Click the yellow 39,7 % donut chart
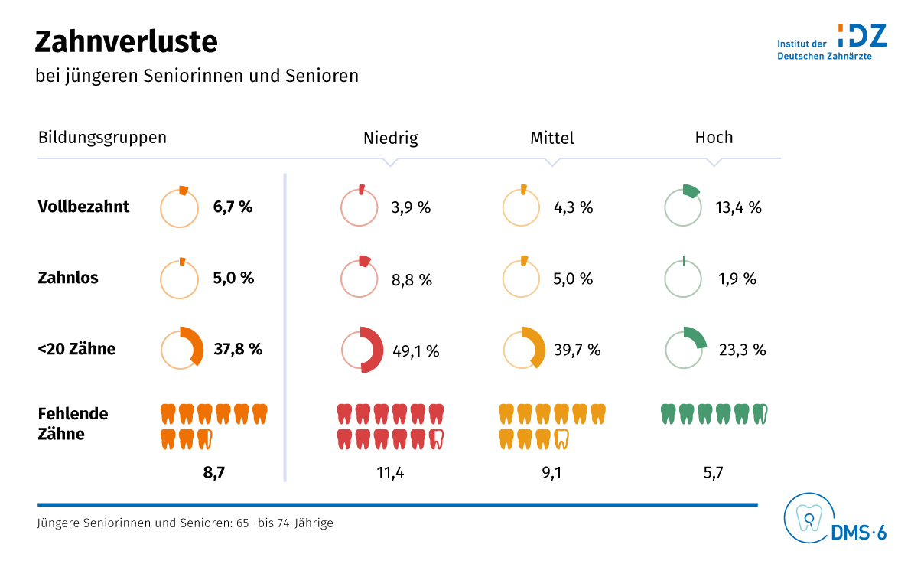The image size is (924, 577). coord(523,349)
